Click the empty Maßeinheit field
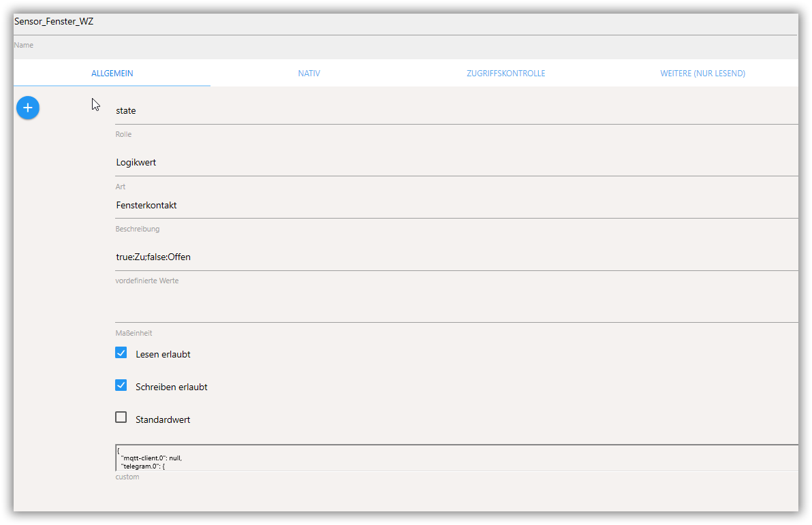The image size is (812, 525). 456,309
